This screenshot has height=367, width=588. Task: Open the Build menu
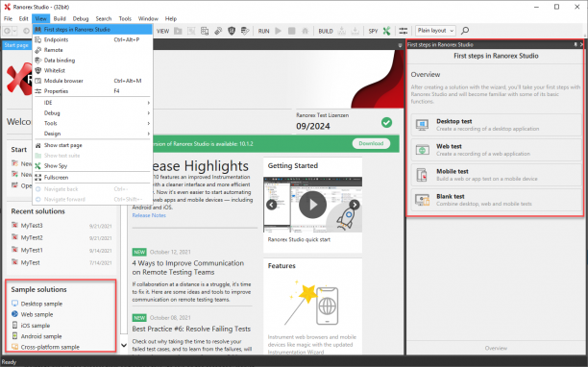click(x=60, y=19)
